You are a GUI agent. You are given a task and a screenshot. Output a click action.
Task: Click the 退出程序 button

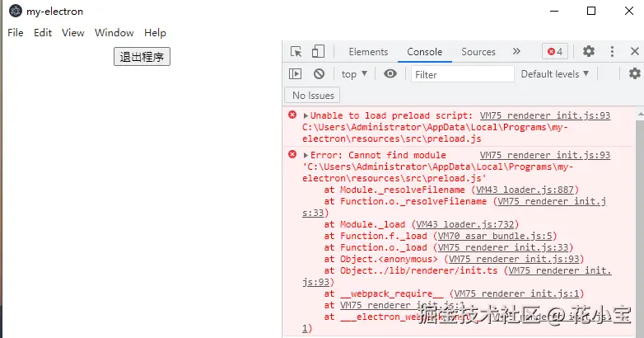point(142,57)
